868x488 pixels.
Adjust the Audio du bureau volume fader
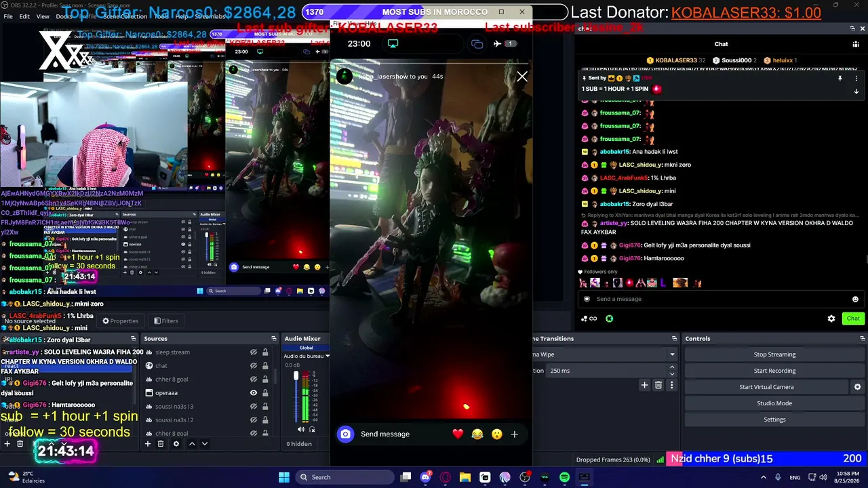pos(296,375)
